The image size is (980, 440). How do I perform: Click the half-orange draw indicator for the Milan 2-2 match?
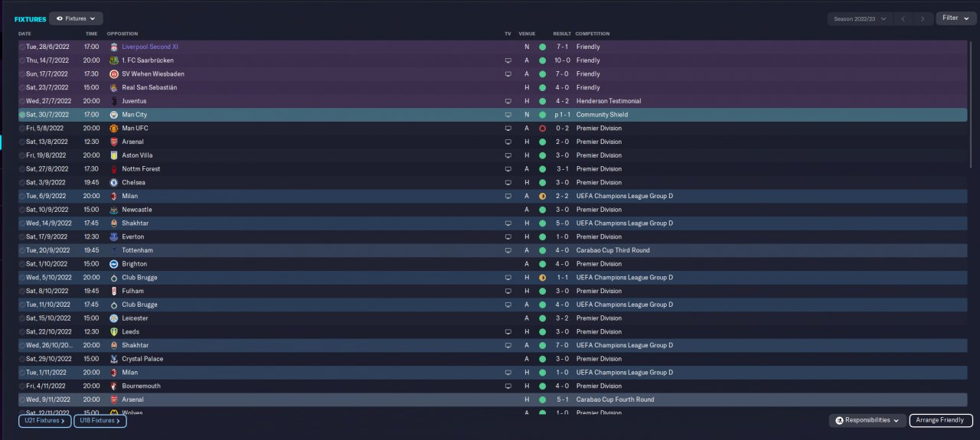click(542, 197)
